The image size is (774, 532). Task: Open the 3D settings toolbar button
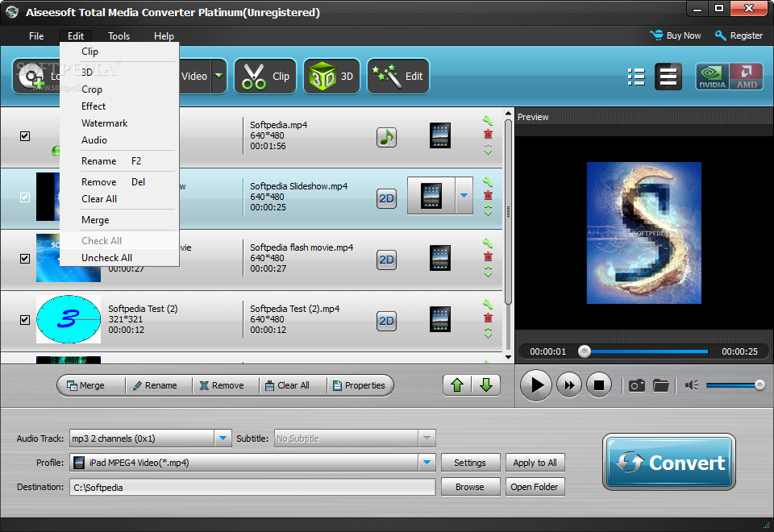coord(331,76)
